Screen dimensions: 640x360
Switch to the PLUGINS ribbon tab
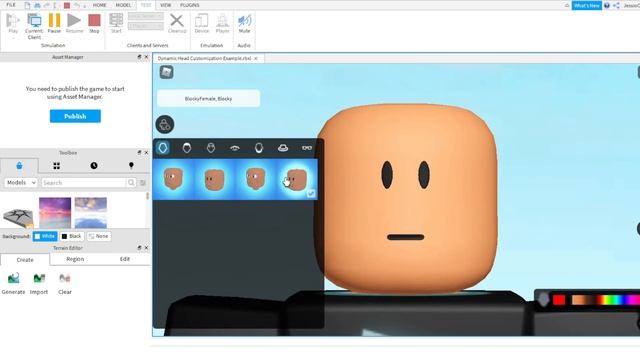tap(190, 5)
